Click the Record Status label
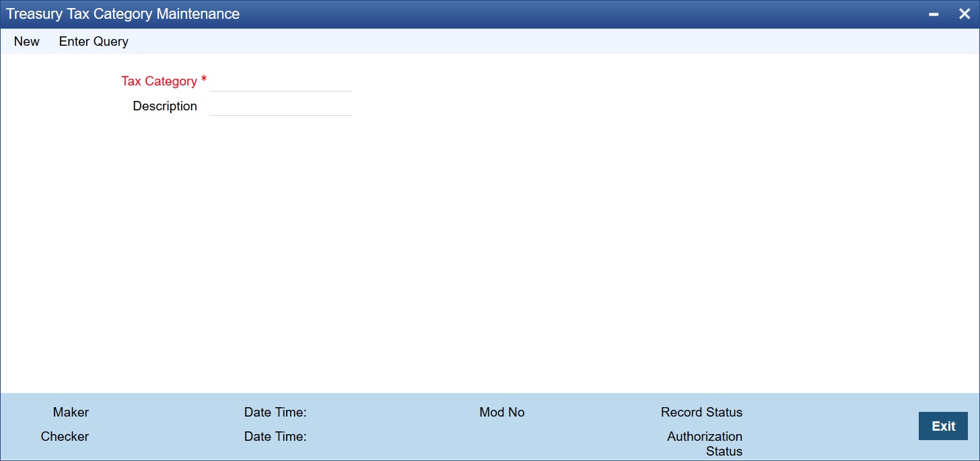980x461 pixels. tap(701, 413)
